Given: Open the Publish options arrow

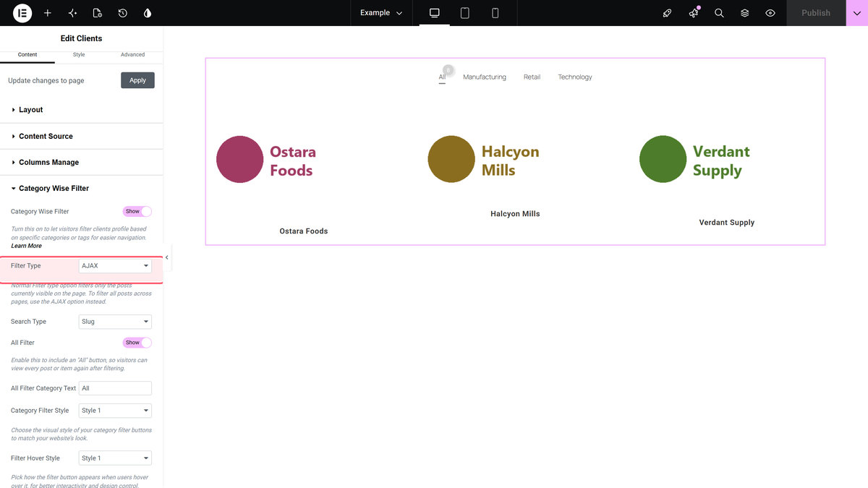Looking at the screenshot, I should pyautogui.click(x=857, y=13).
